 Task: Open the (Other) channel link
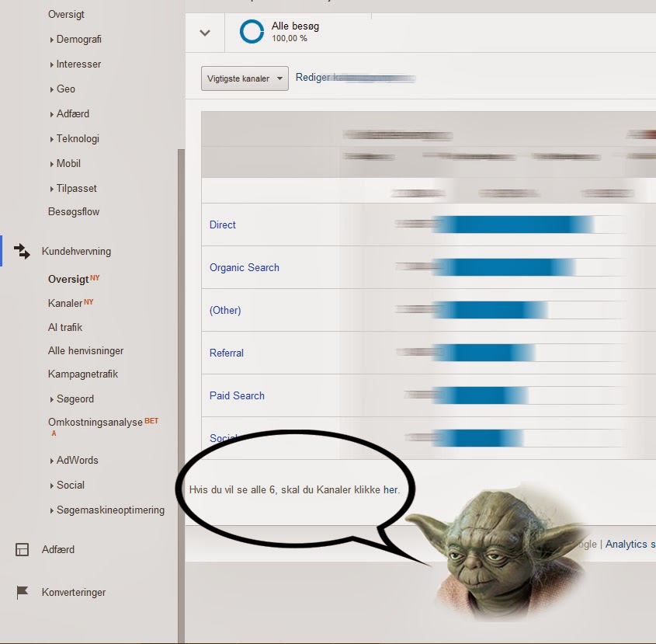pyautogui.click(x=225, y=310)
